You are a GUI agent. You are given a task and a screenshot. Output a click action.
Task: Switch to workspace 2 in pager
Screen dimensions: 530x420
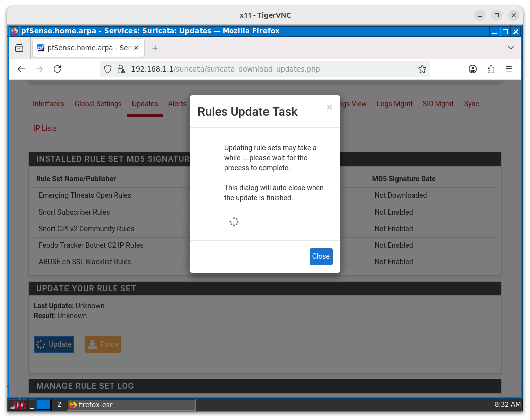click(x=59, y=405)
